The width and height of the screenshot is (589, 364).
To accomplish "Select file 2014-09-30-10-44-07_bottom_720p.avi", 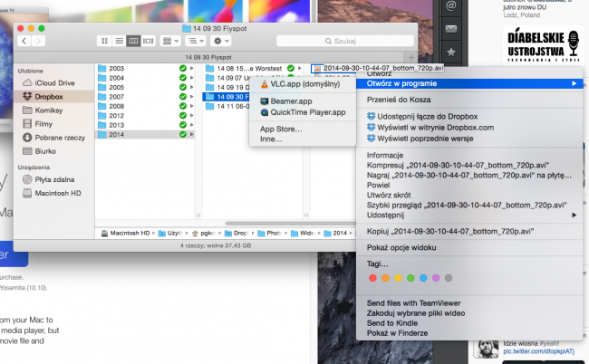I will (379, 68).
